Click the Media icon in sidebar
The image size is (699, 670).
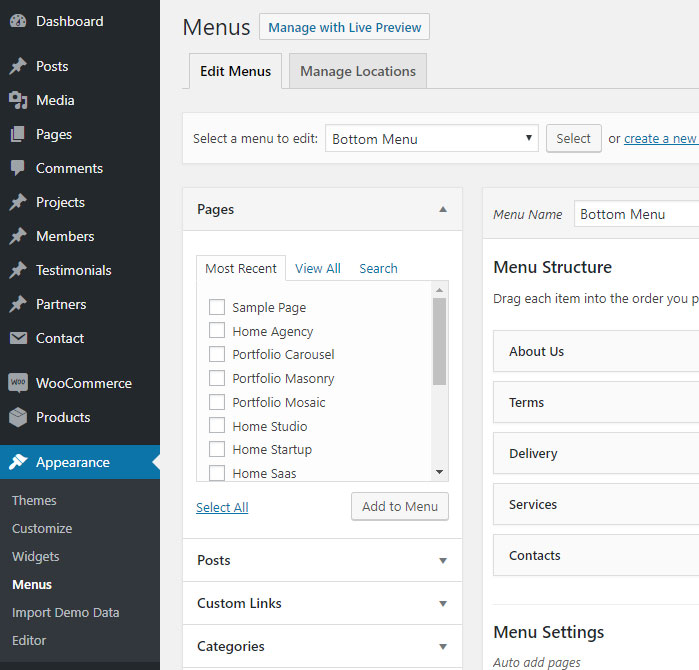click(18, 100)
